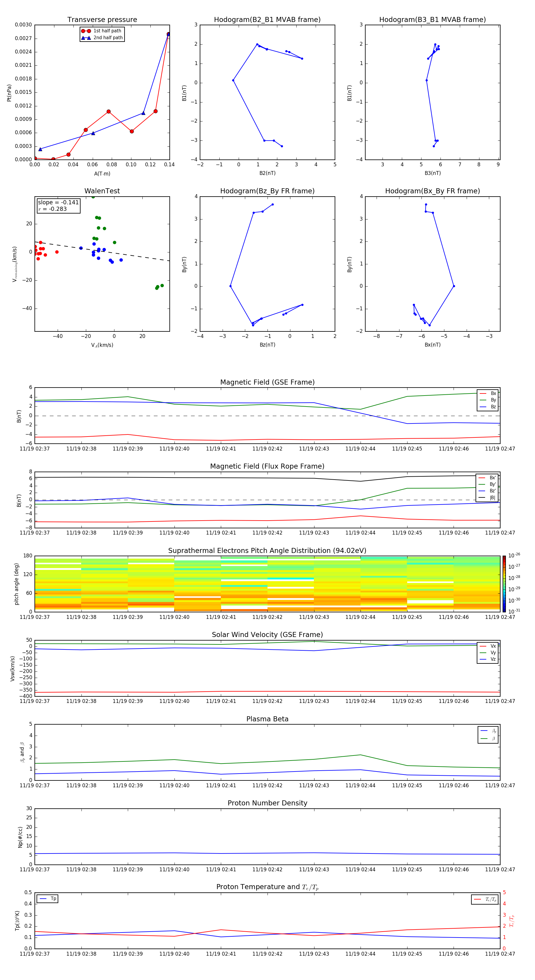Click the pitch angle spectrogram colorbar

(504, 584)
